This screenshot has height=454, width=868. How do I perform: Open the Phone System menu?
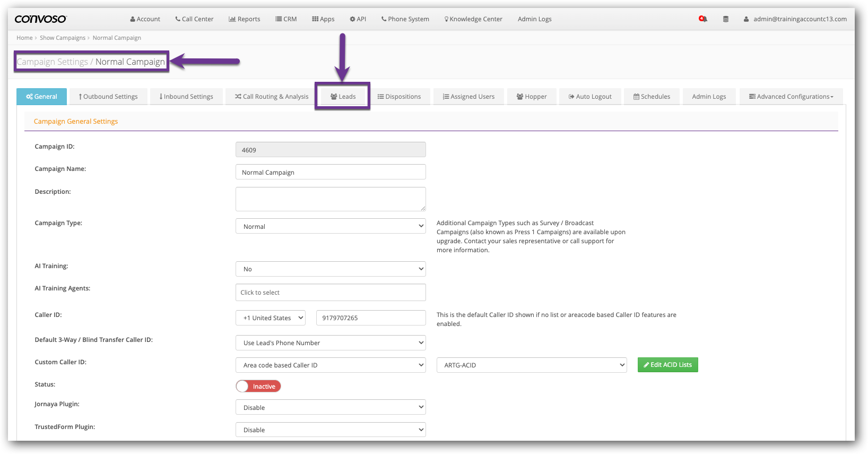(x=405, y=19)
